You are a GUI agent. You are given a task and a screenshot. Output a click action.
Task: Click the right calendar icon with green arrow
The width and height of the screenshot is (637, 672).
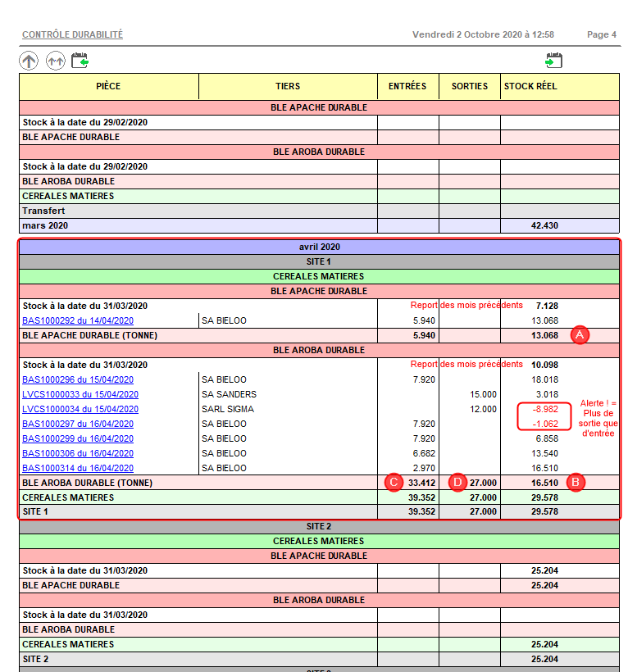coord(554,60)
